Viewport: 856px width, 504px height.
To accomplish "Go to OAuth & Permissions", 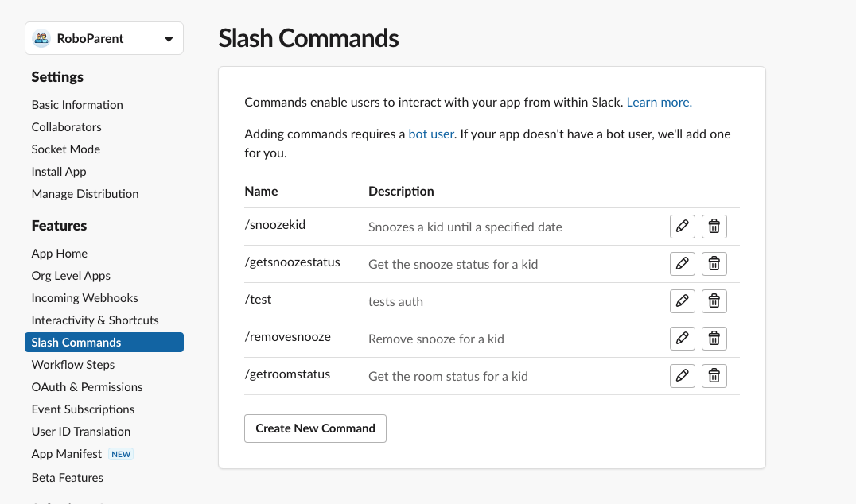I will [86, 386].
